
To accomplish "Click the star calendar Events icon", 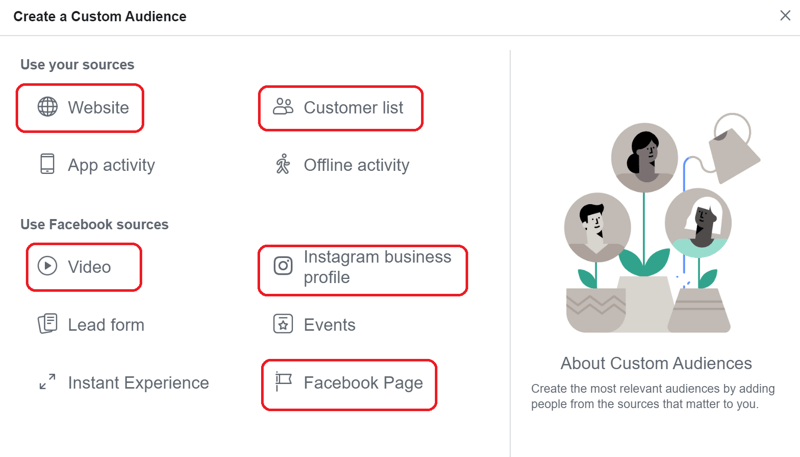I will 283,324.
